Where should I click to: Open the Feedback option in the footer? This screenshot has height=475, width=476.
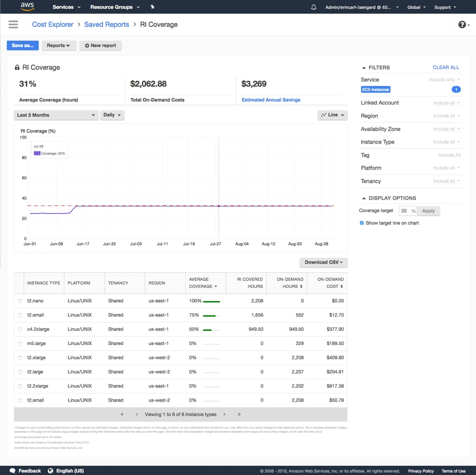[x=25, y=471]
